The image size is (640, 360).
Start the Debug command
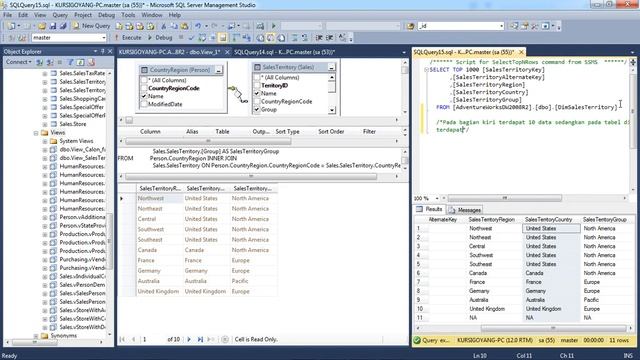coord(160,38)
